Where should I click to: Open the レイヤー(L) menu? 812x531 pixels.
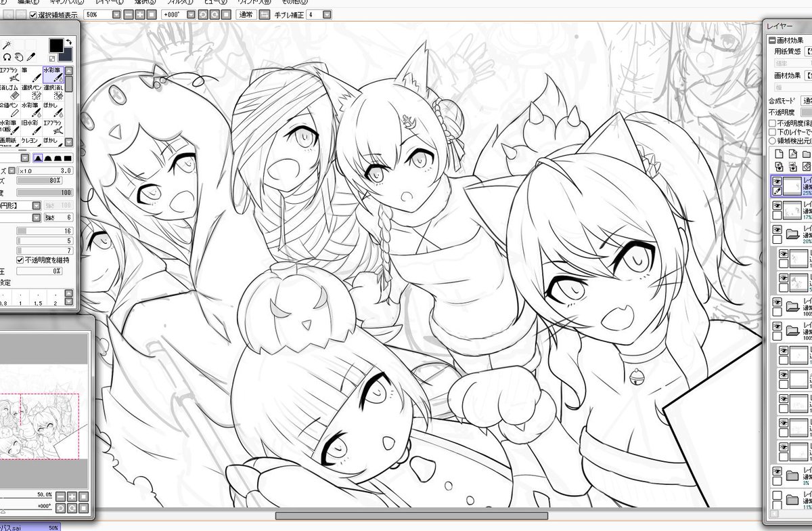111,2
